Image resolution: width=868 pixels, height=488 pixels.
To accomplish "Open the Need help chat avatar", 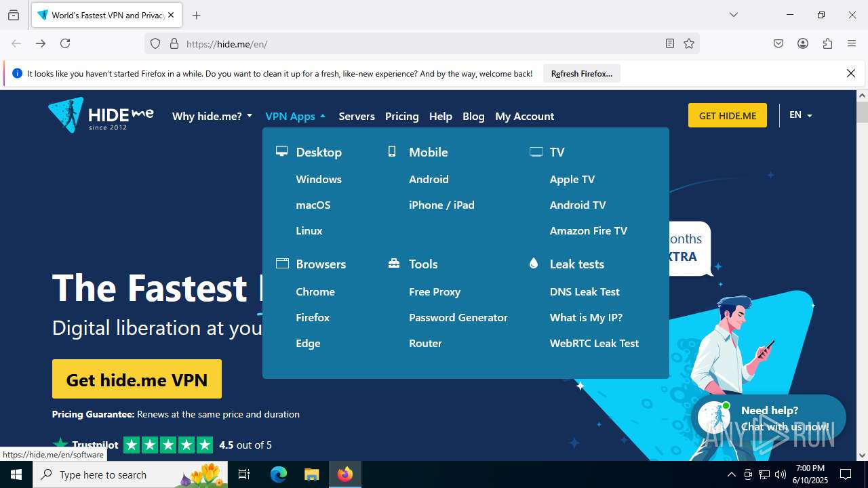I will [714, 418].
